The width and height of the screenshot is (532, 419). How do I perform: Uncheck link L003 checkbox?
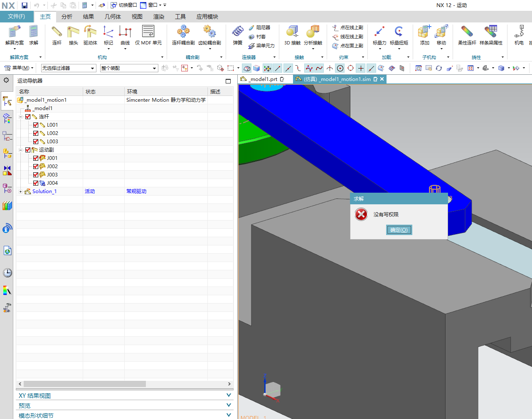(36, 142)
